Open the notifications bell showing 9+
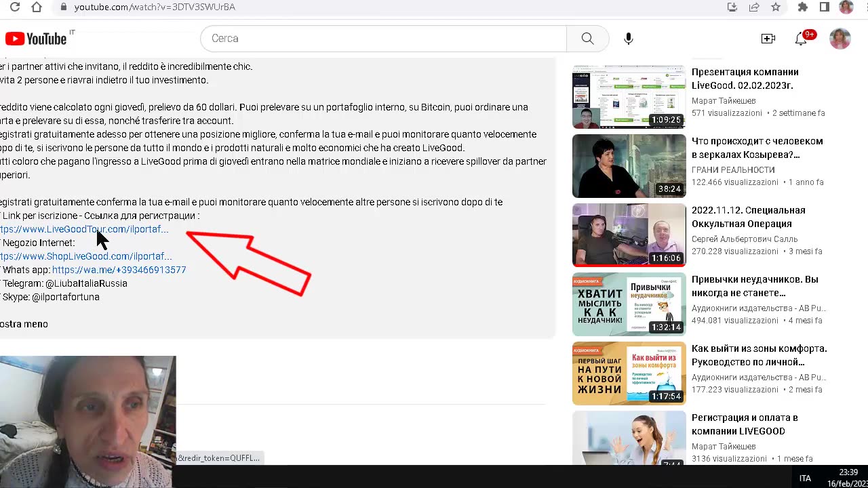The height and width of the screenshot is (488, 868). click(801, 39)
